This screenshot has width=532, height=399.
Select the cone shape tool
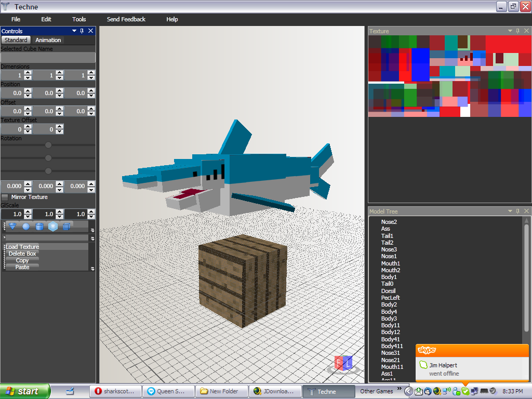coord(12,225)
